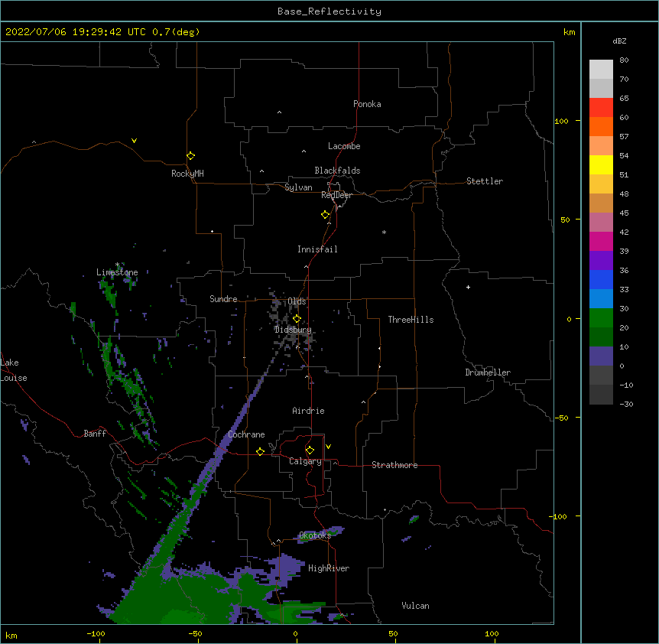Select the light blue 30-33 dBZ legend swatch
This screenshot has width=659, height=644.
[601, 299]
